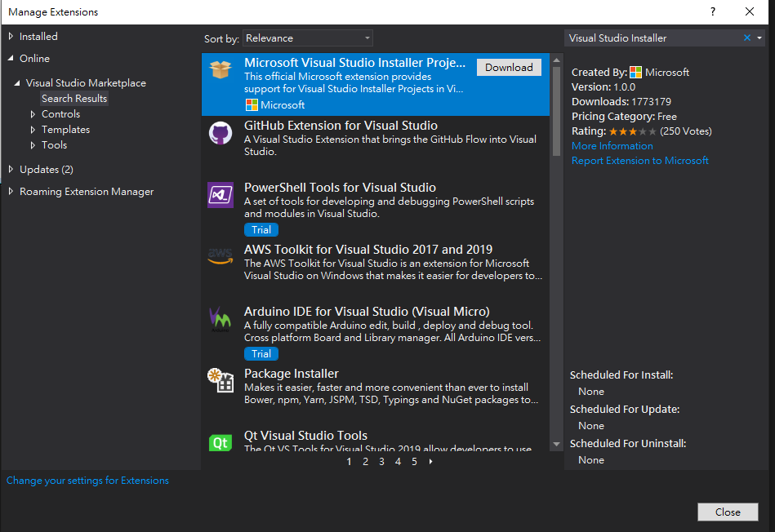Click the Microsoft logo under the selected extension

[x=252, y=104]
